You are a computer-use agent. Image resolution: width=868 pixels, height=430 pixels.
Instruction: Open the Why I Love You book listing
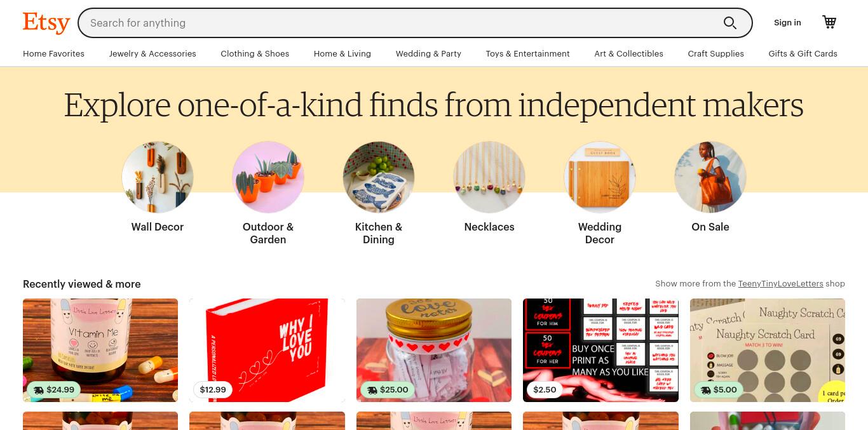[267, 350]
